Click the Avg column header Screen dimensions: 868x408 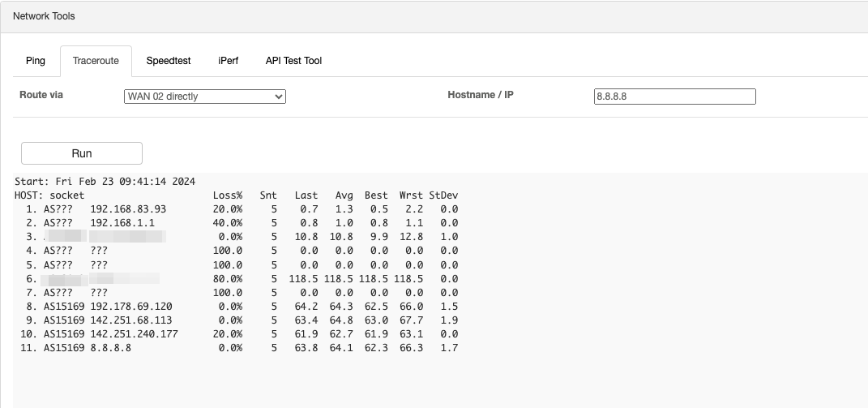click(x=344, y=195)
